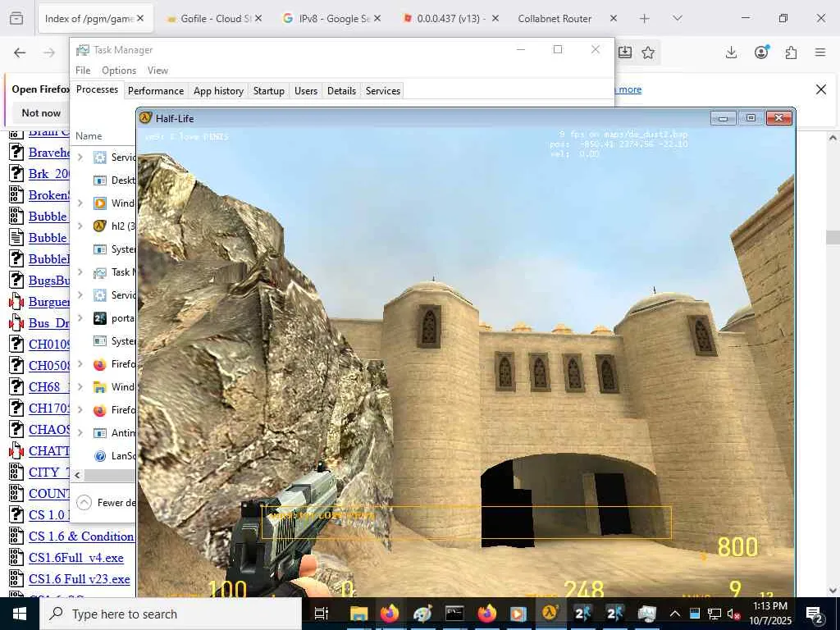The height and width of the screenshot is (630, 840).
Task: Close the Gofile Cloud tab
Action: 258,18
